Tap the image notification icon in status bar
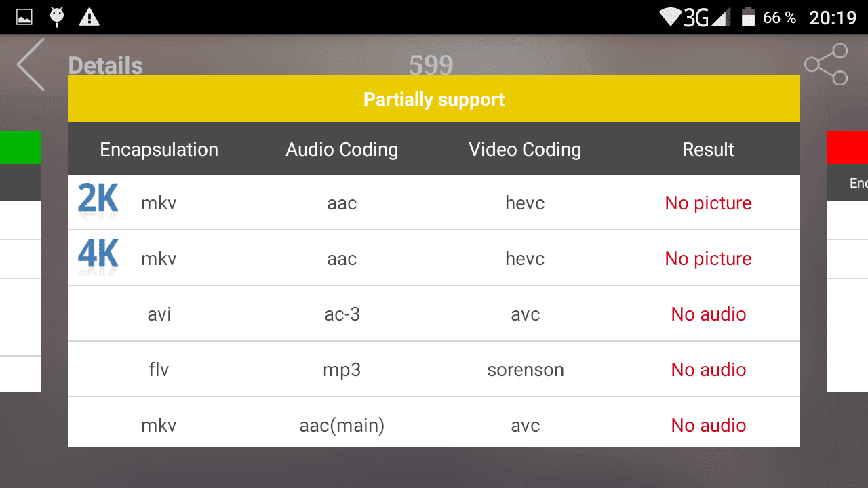 (24, 18)
